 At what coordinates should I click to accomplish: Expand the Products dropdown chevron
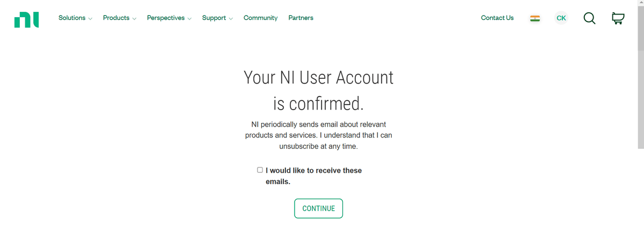point(134,19)
